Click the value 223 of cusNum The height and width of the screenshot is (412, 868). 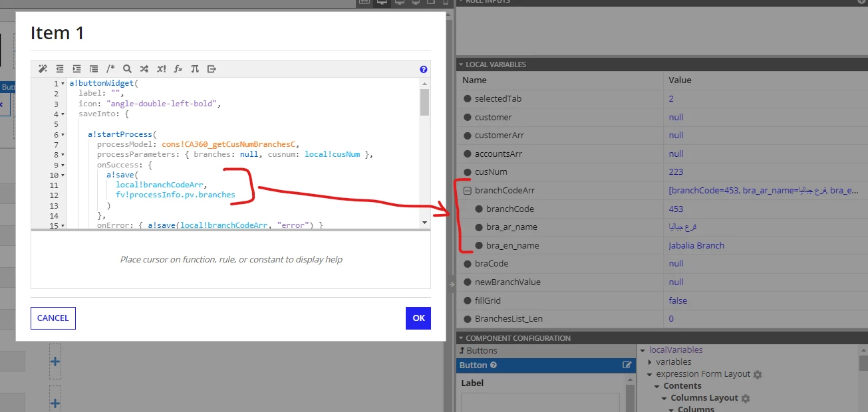(x=676, y=172)
